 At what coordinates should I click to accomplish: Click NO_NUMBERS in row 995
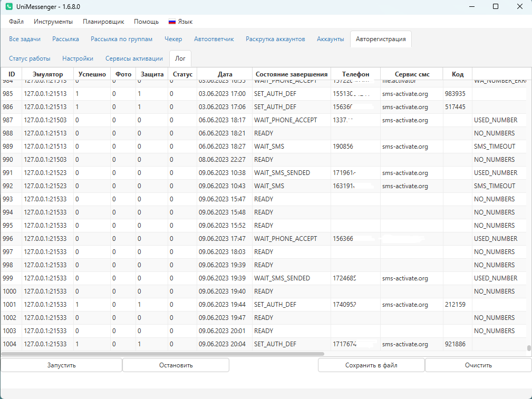(x=495, y=226)
